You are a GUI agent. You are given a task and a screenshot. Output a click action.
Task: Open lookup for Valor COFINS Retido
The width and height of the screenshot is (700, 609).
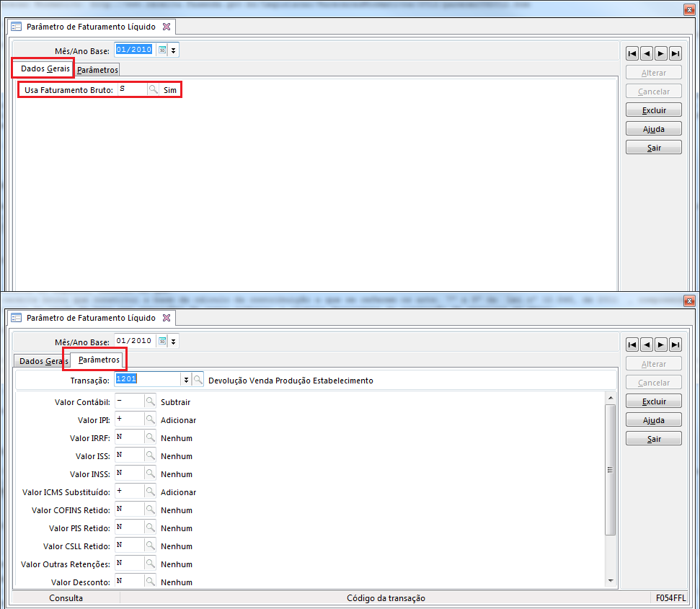(151, 510)
